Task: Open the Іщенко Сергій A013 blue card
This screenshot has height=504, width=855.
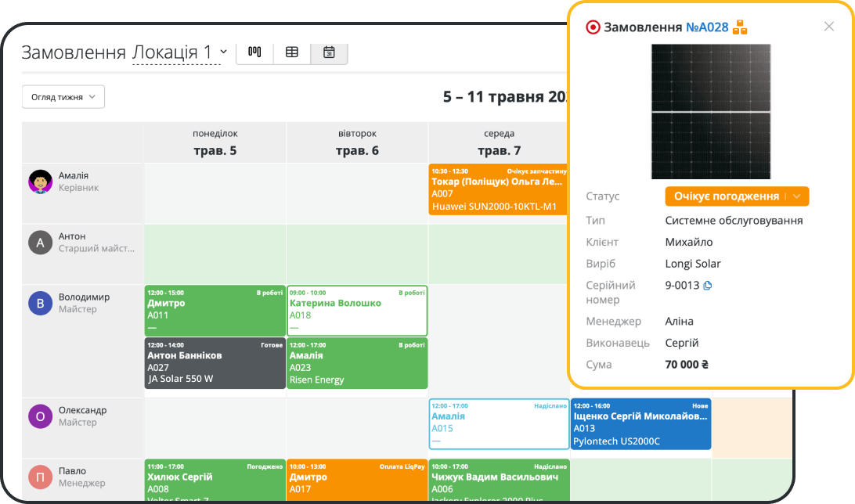Action: coord(640,423)
